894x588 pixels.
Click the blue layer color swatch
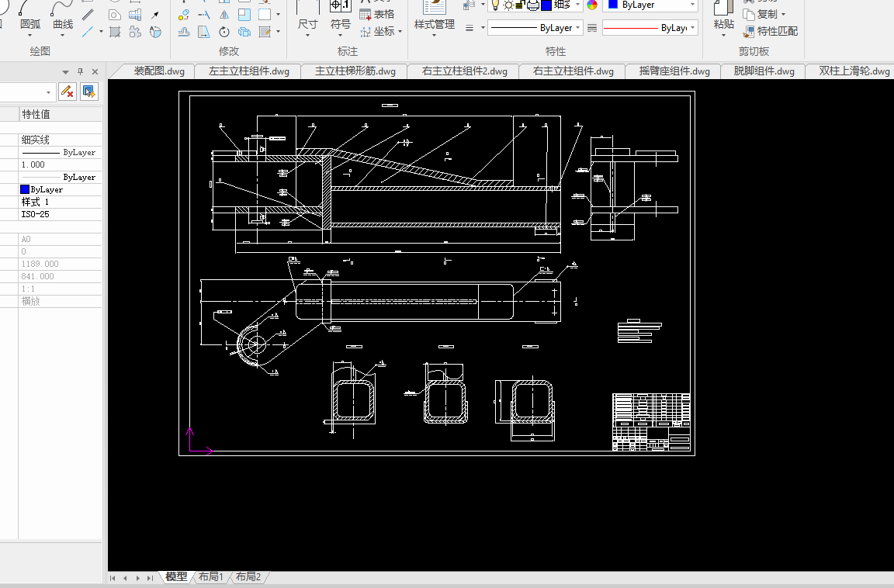[546, 5]
